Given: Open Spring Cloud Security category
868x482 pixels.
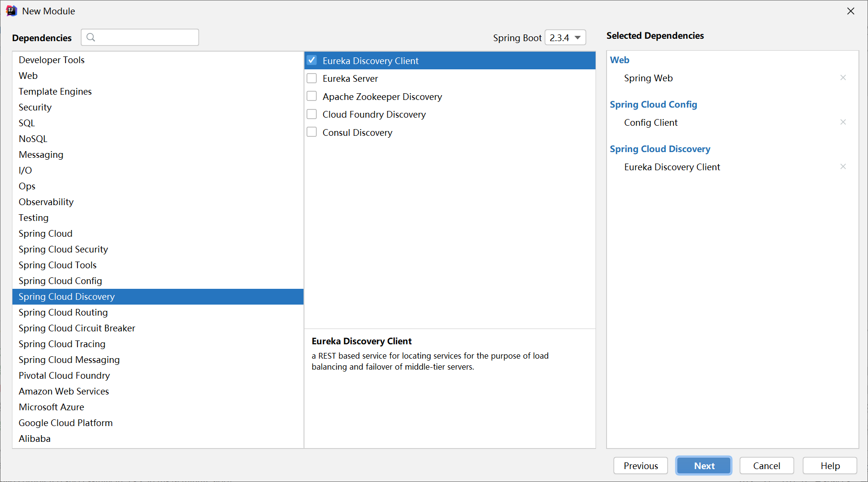Looking at the screenshot, I should (x=158, y=249).
